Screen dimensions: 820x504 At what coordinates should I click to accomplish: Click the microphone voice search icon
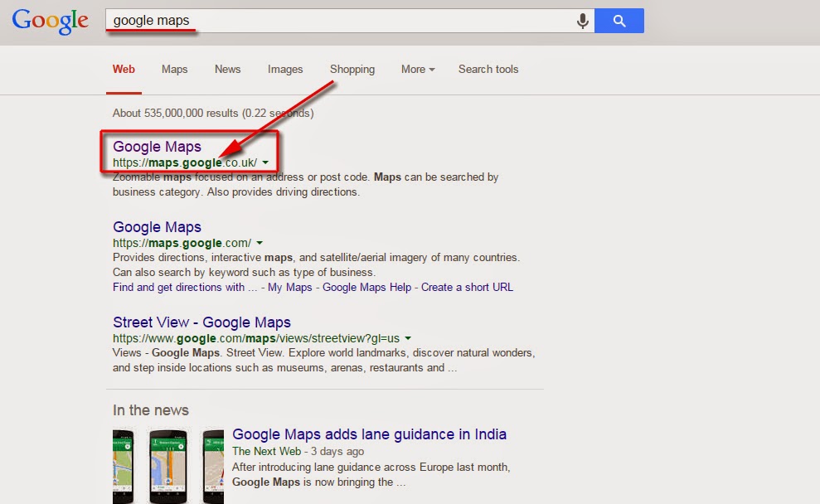pos(583,21)
